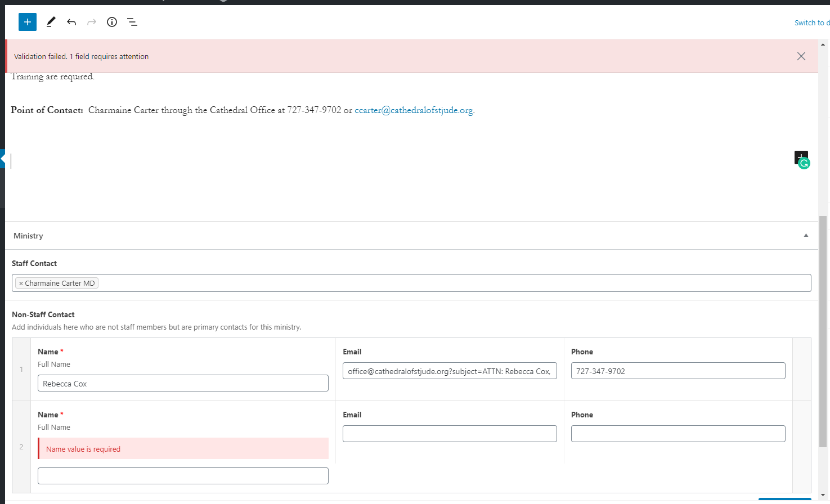Screen dimensions: 830x504
Task: Click the blue add block button
Action: (x=28, y=22)
